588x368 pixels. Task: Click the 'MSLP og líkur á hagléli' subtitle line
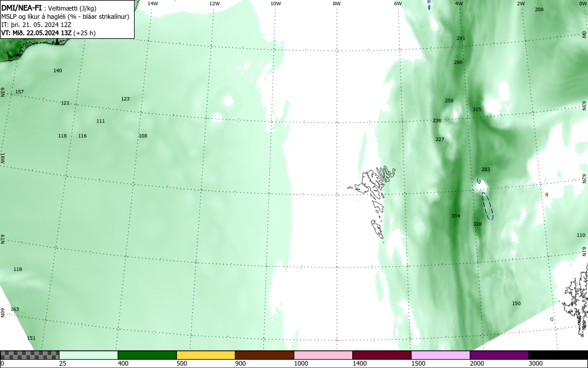tap(65, 16)
